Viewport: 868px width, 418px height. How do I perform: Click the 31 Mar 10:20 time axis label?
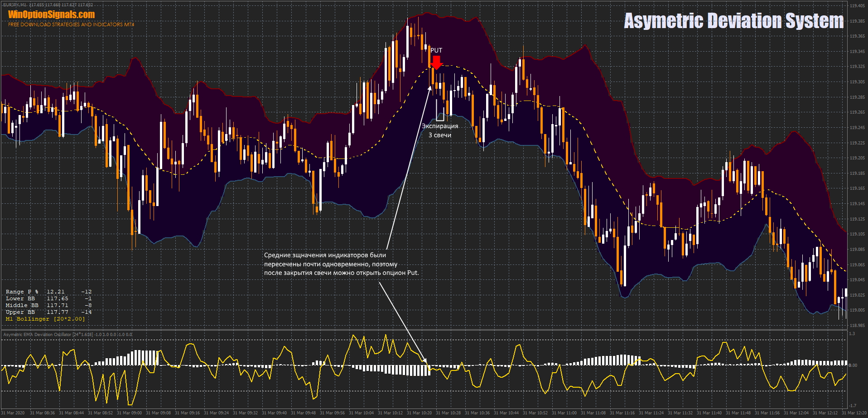pos(419,413)
